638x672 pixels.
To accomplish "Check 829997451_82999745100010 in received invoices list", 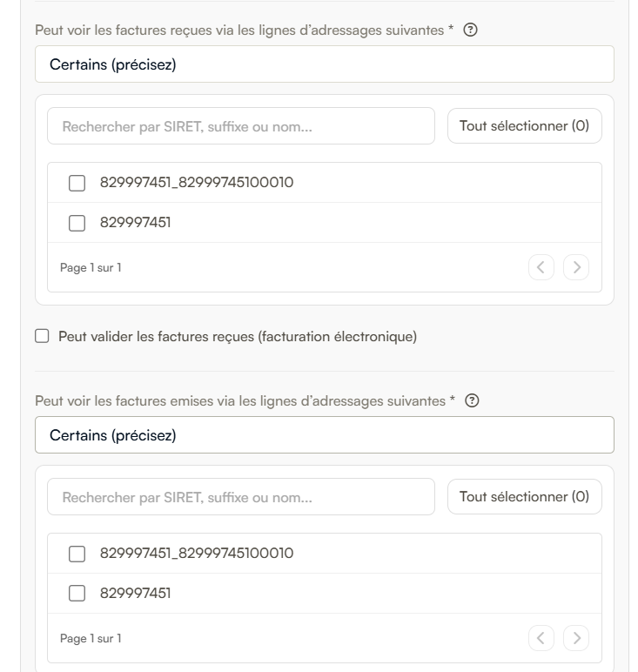I will [77, 183].
